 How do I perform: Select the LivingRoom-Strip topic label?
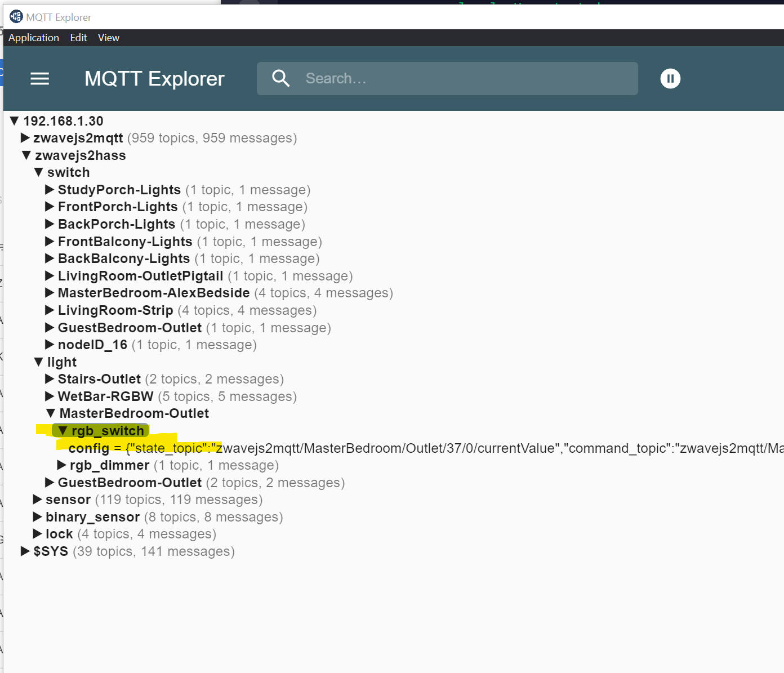tap(115, 310)
